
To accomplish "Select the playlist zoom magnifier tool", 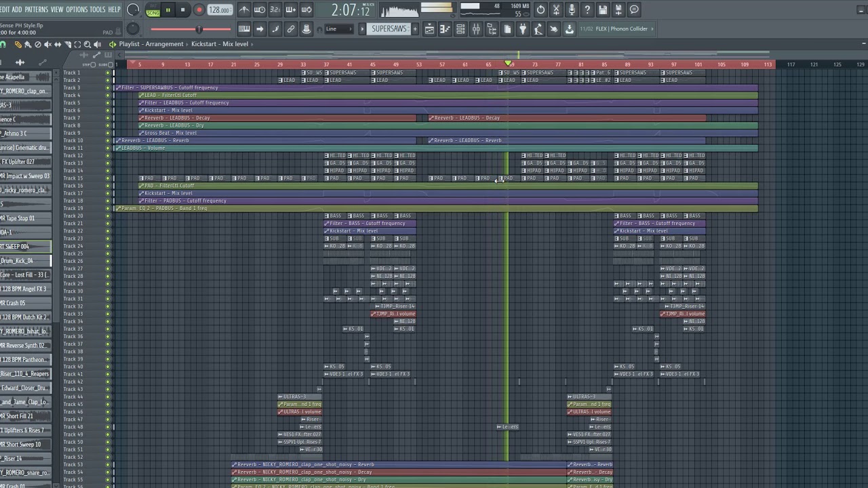I will pos(87,45).
